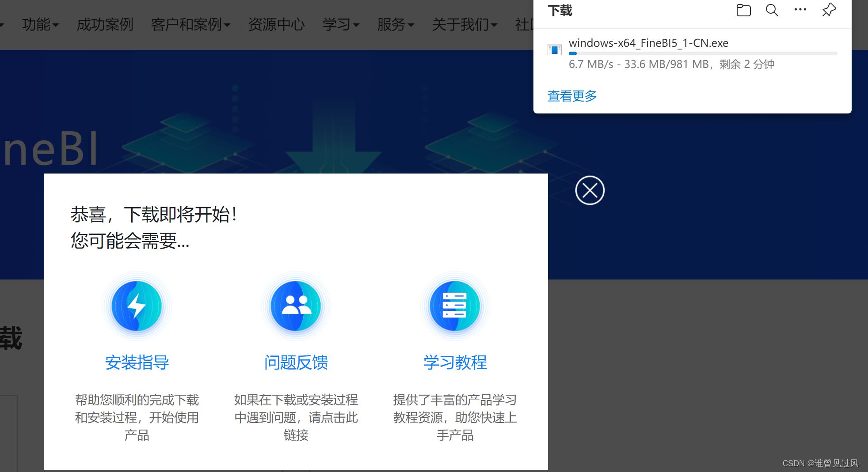Viewport: 868px width, 472px height.
Task: Expand 客户和案例 dropdown menu
Action: [x=190, y=24]
